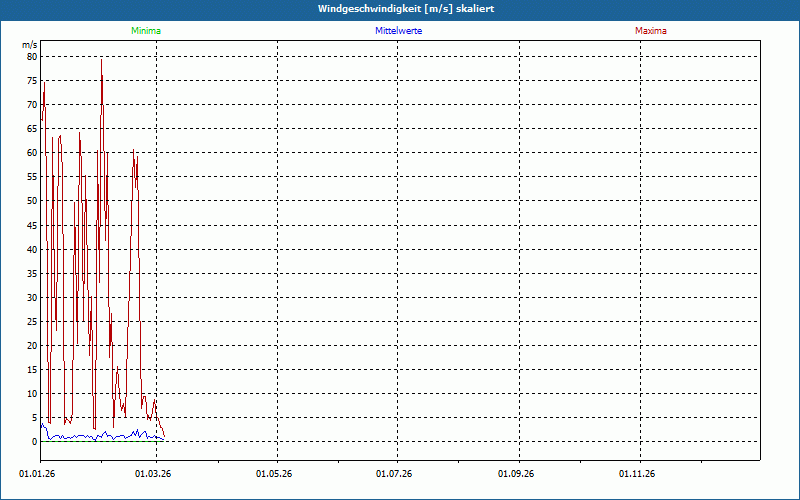
Task: Click the 80 value on y-axis
Action: [31, 57]
